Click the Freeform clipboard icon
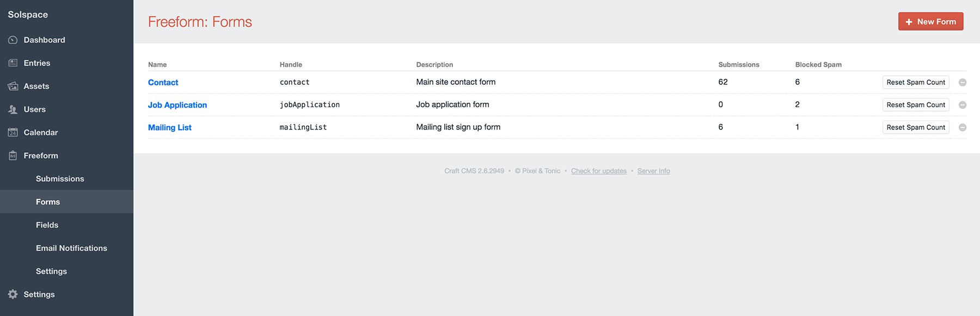This screenshot has width=980, height=316. [13, 156]
